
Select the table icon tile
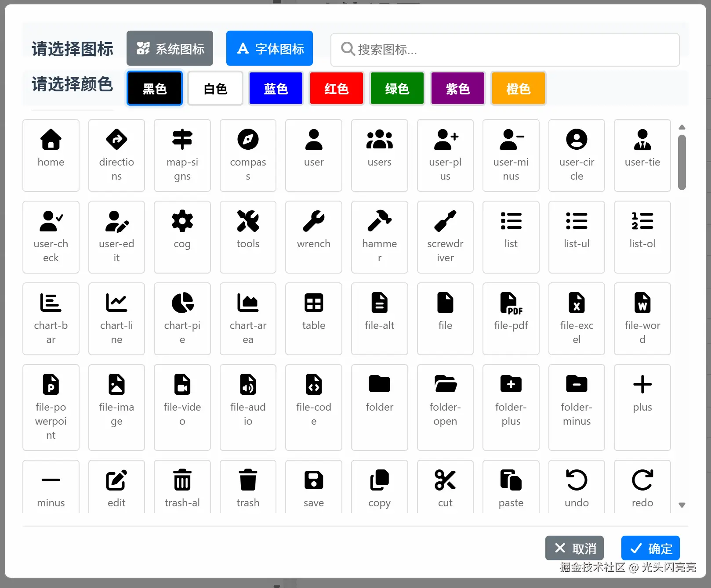[314, 318]
